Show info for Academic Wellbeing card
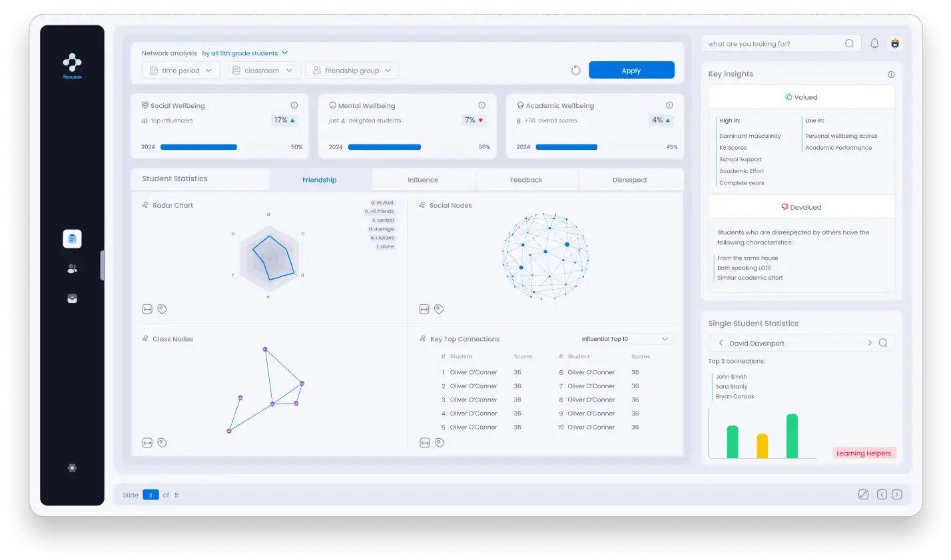This screenshot has height=560, width=951. tap(669, 105)
